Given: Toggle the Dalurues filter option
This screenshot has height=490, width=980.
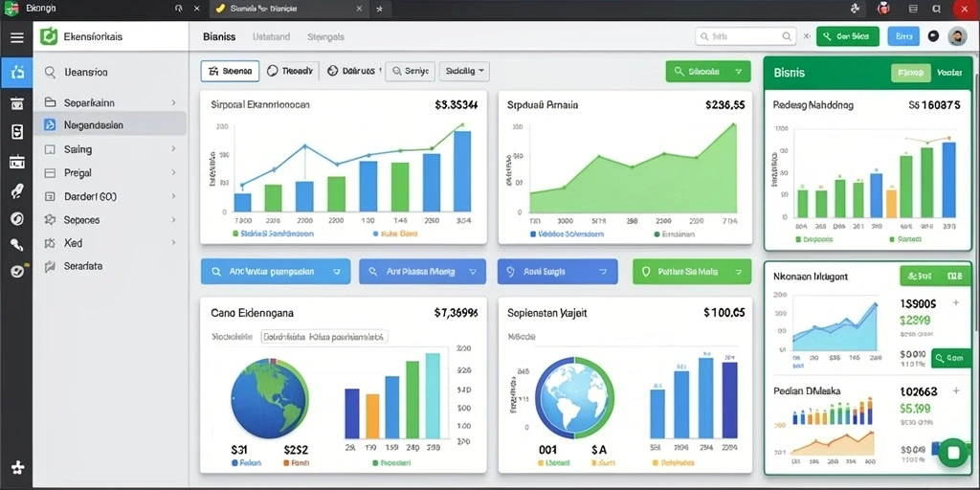Looking at the screenshot, I should (354, 71).
